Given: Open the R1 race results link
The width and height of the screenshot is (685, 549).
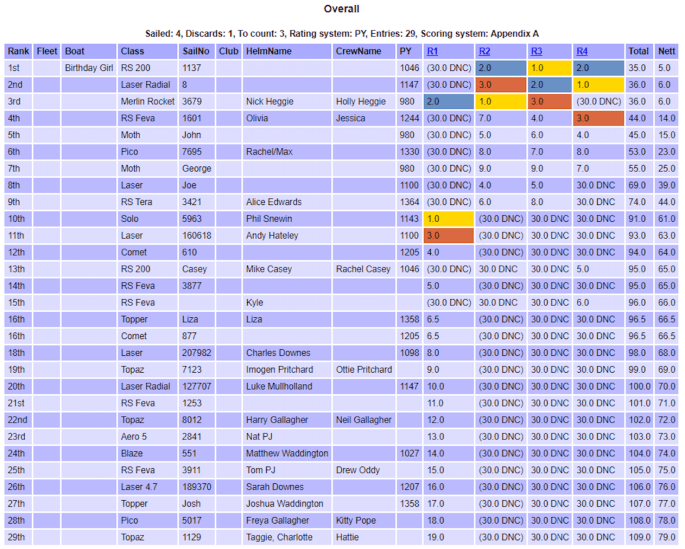Looking at the screenshot, I should click(433, 51).
